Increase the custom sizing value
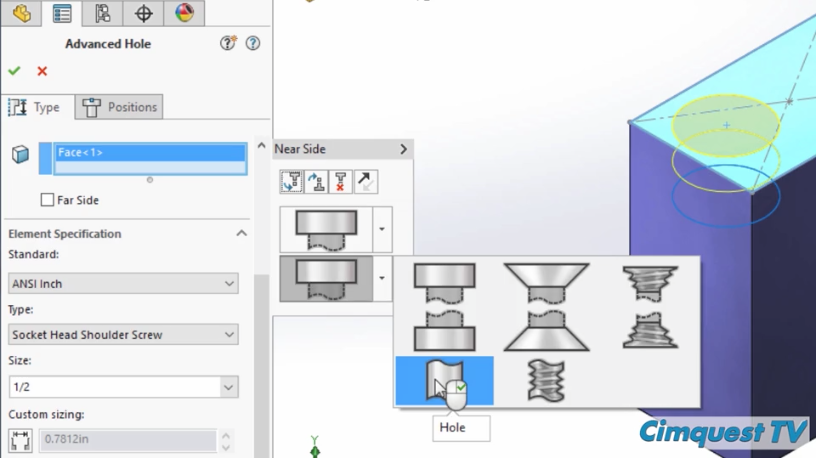 [226, 435]
